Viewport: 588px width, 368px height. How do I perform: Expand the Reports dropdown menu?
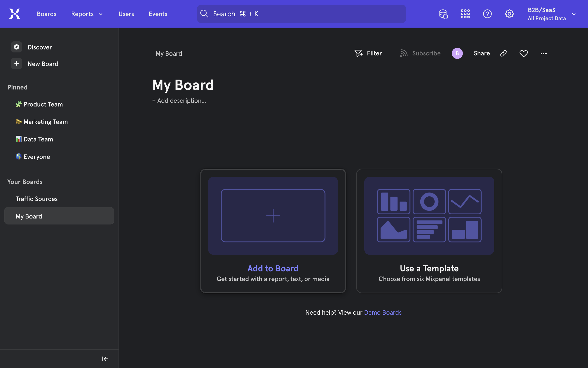87,14
